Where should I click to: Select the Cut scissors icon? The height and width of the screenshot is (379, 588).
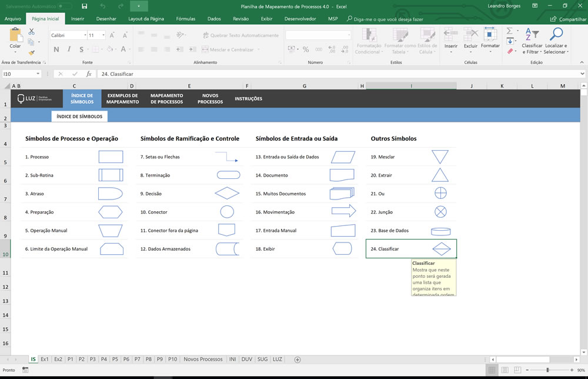32,32
